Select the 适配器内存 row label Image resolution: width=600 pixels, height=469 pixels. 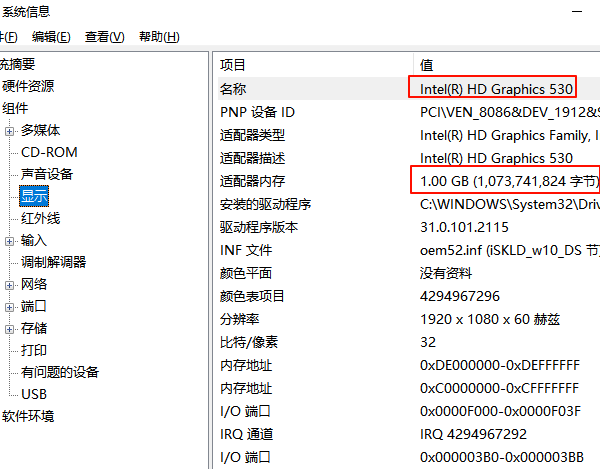(x=253, y=181)
